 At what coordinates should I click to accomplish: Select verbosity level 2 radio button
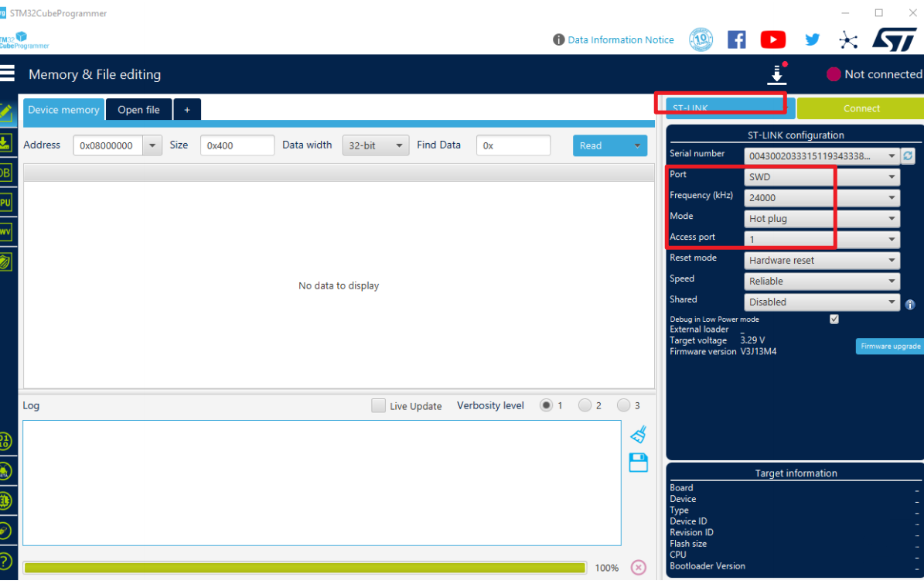point(585,405)
